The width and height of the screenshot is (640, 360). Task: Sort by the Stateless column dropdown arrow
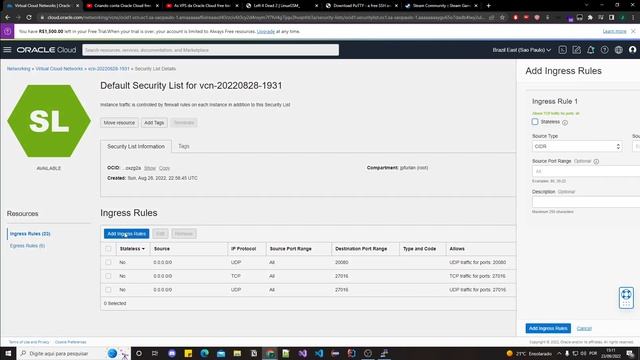click(x=143, y=249)
